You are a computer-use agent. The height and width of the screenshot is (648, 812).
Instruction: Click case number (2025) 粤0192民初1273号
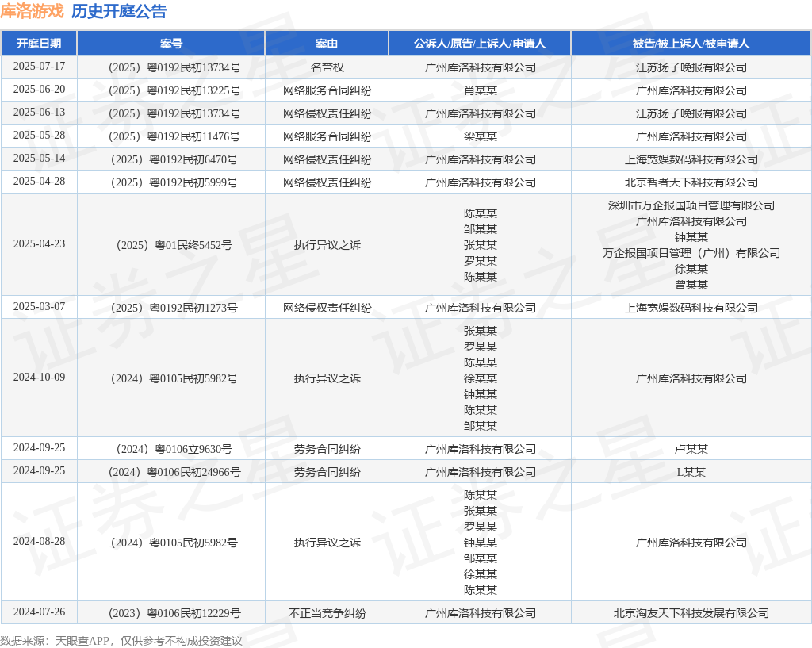coord(174,308)
